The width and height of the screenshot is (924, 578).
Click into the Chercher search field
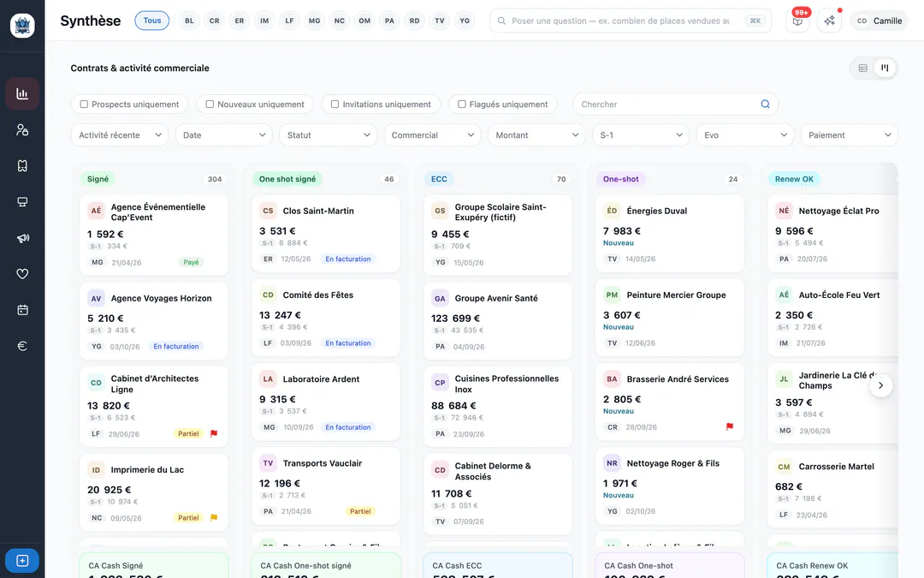675,104
